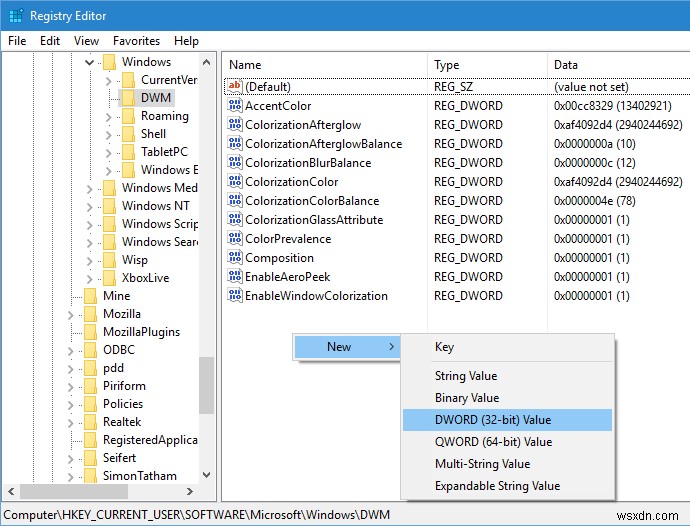Expand the Mozilla key

[70, 315]
